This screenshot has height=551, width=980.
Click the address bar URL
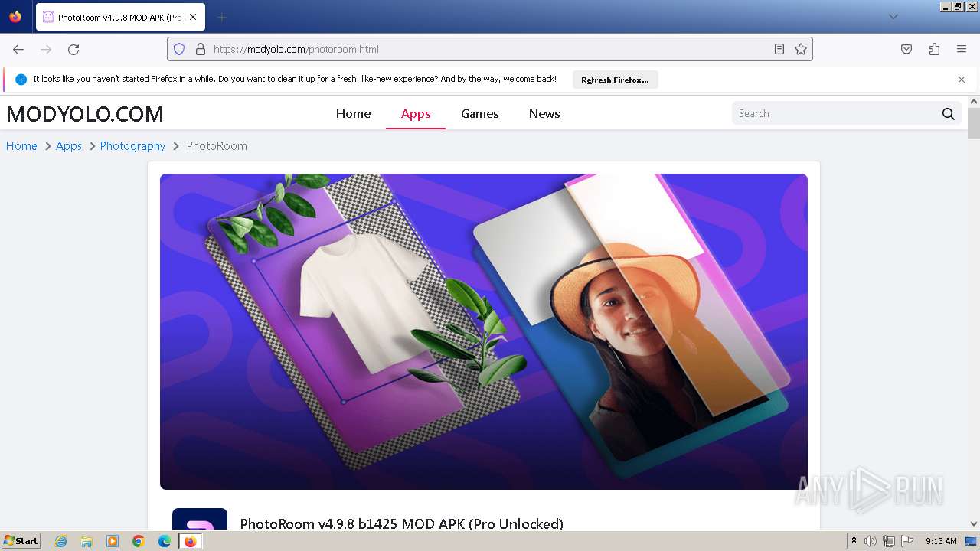[x=490, y=49]
